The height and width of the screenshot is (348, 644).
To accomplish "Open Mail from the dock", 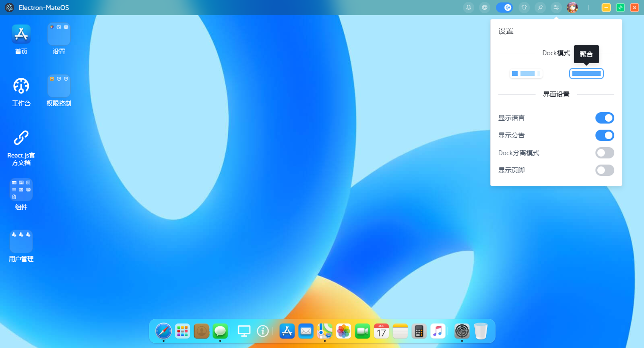I will [x=305, y=331].
